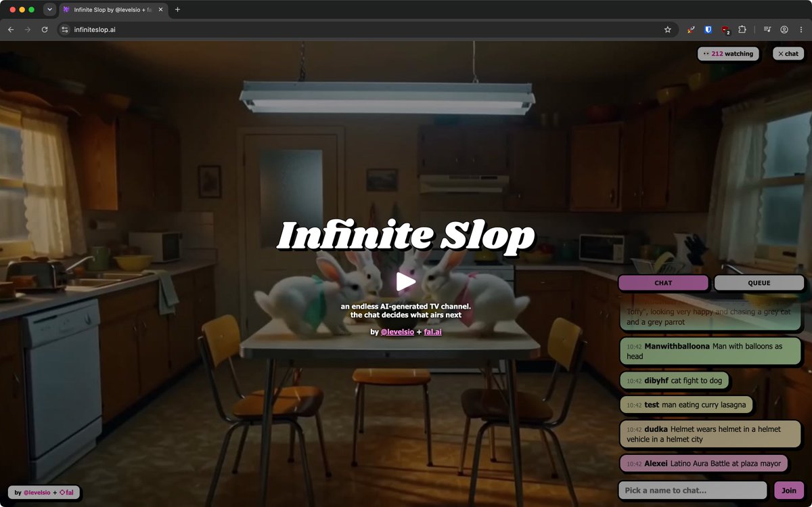Play the Infinite Slop stream
The height and width of the screenshot is (507, 812).
(406, 281)
